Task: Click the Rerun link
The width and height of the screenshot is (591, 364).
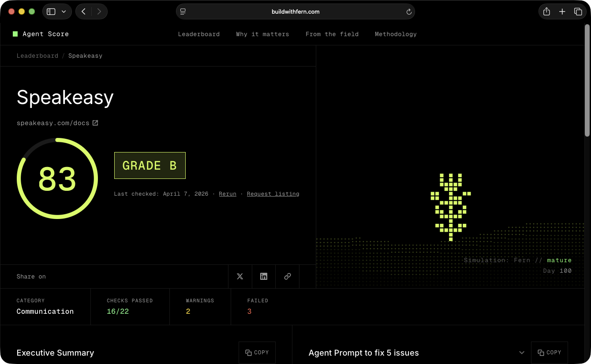Action: [x=228, y=194]
